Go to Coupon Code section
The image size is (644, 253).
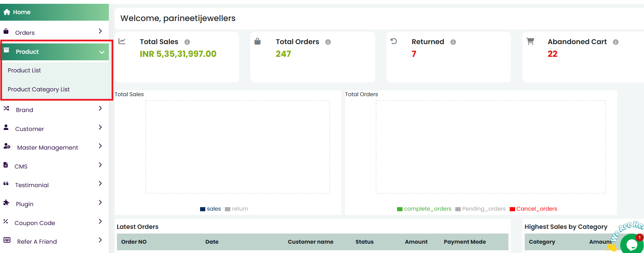[34, 223]
